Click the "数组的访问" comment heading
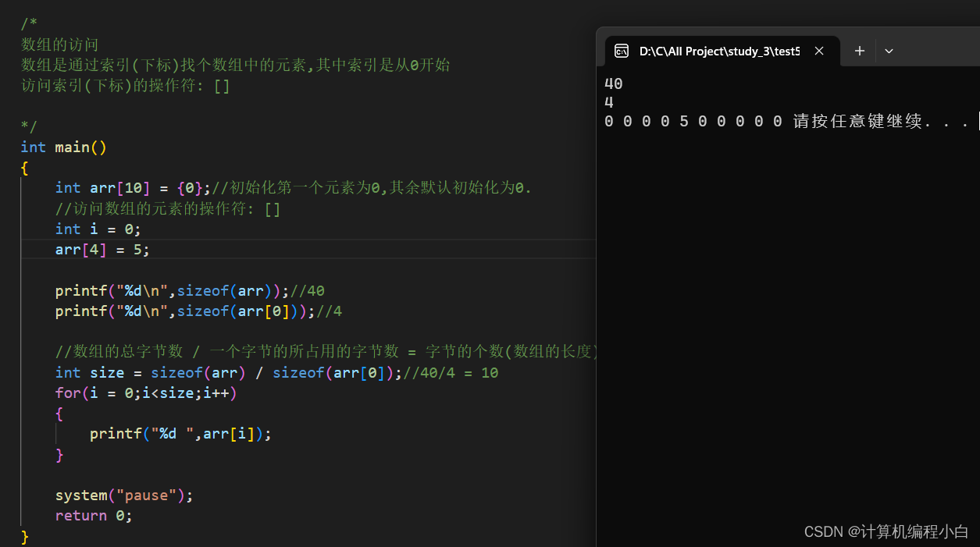Screen dimensions: 980x547 click(x=59, y=44)
